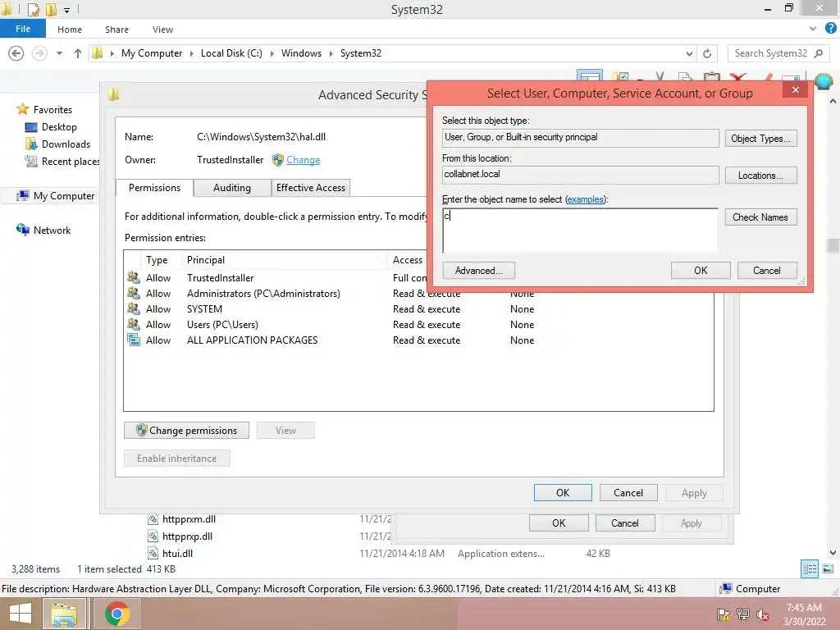The width and height of the screenshot is (840, 630).
Task: Open File Explorer from the taskbar
Action: [x=64, y=614]
